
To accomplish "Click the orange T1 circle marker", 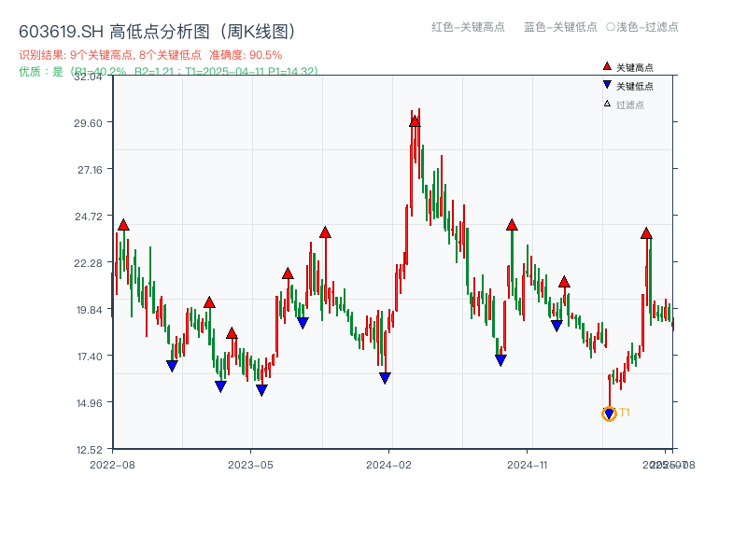I will click(x=607, y=413).
